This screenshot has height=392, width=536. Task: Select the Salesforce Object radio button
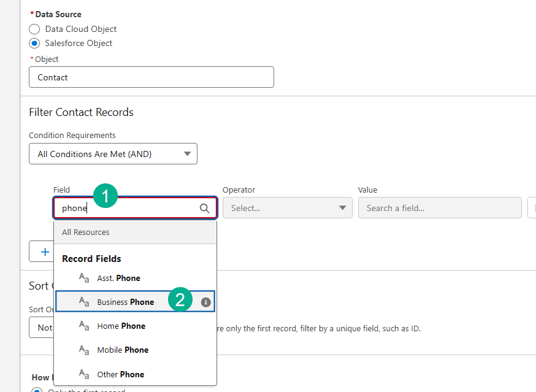point(35,43)
